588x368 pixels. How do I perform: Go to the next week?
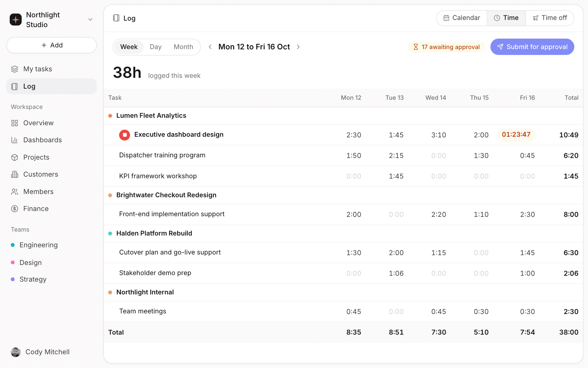(298, 47)
